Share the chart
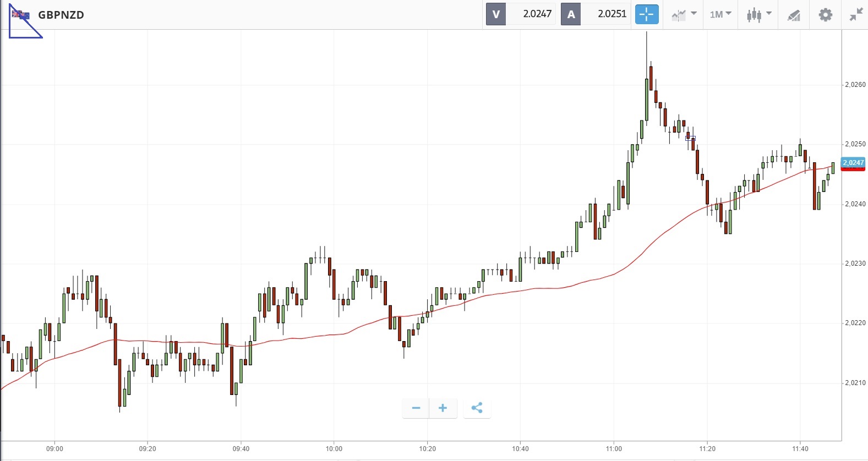Screen dimensions: 868x461 [x=477, y=408]
